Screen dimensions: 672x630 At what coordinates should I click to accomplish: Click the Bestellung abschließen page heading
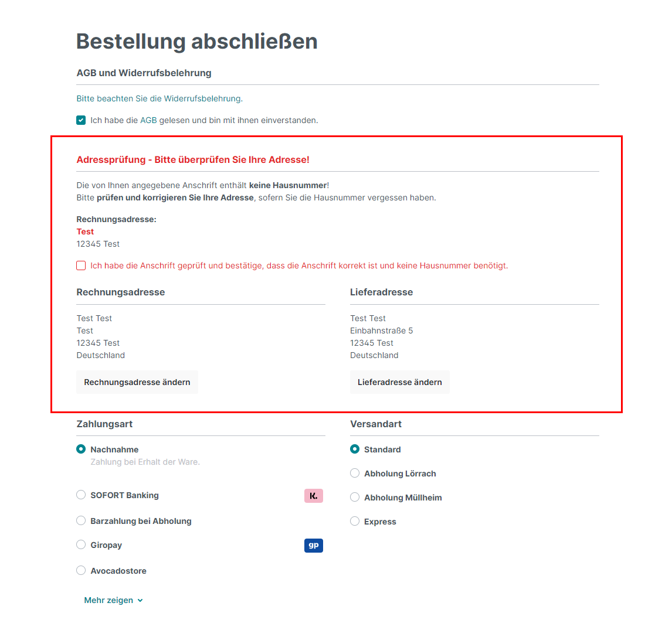[x=197, y=42]
